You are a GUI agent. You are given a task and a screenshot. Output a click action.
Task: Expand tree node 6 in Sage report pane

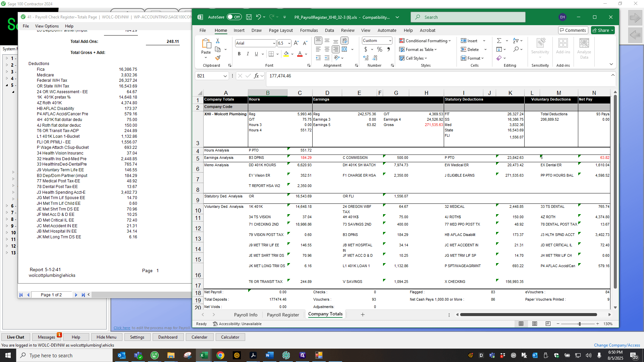[7, 206]
